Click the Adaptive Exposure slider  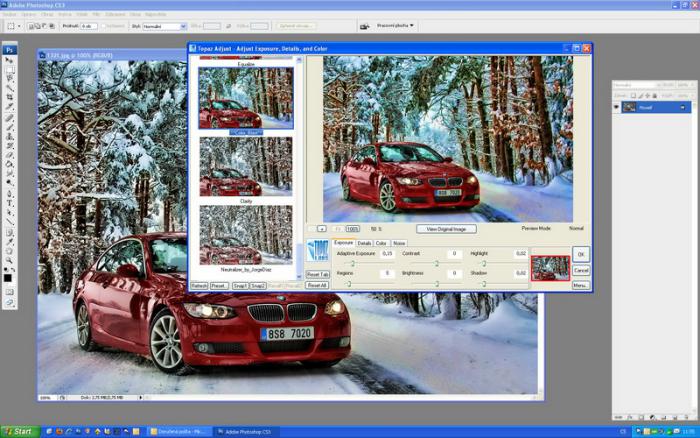point(352,264)
